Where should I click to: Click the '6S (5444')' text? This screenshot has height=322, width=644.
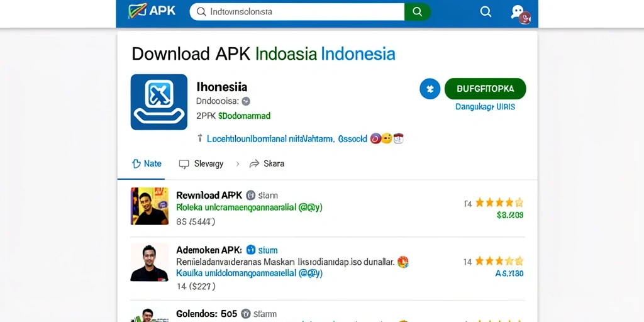(196, 222)
